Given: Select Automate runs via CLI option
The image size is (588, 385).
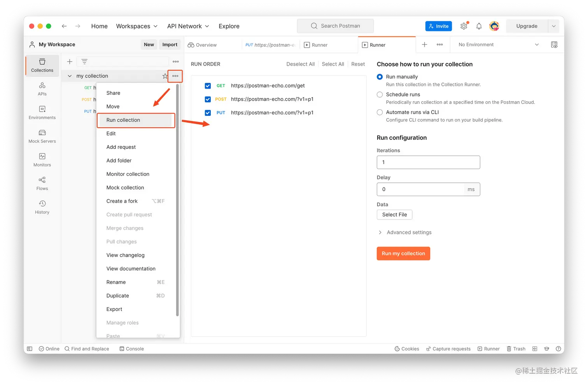Looking at the screenshot, I should 380,112.
